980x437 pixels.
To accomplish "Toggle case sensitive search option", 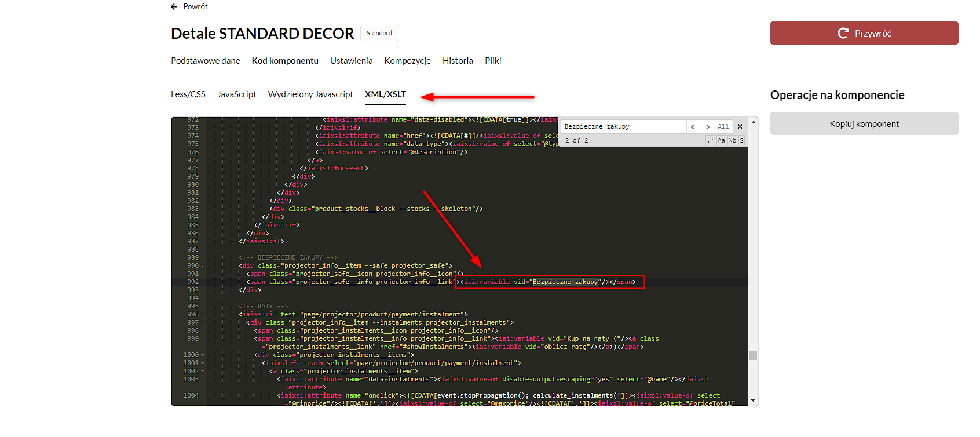I will (721, 140).
